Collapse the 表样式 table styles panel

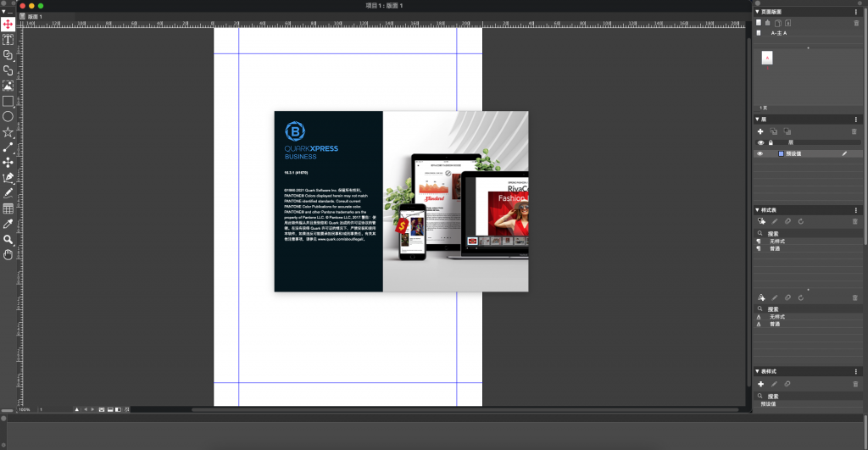coord(757,371)
